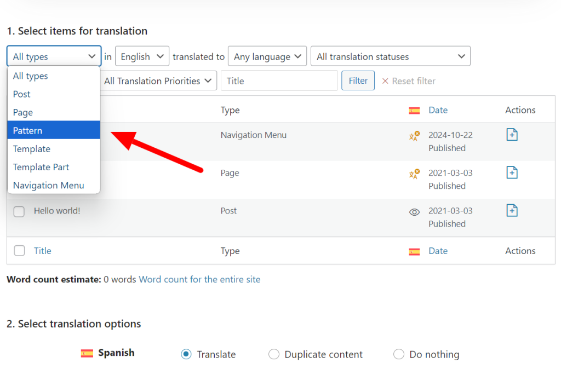Image resolution: width=561 pixels, height=392 pixels.
Task: Select the Duplicate content radio button
Action: coord(274,354)
